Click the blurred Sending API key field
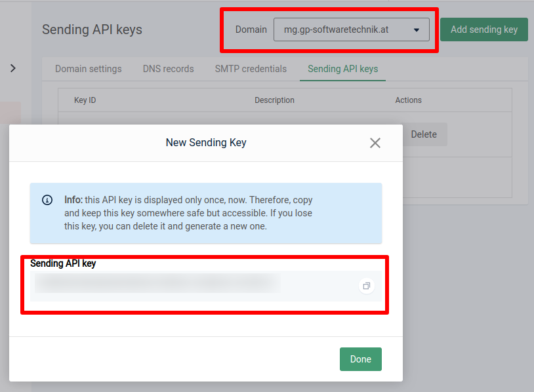This screenshot has width=534, height=392. pyautogui.click(x=157, y=283)
